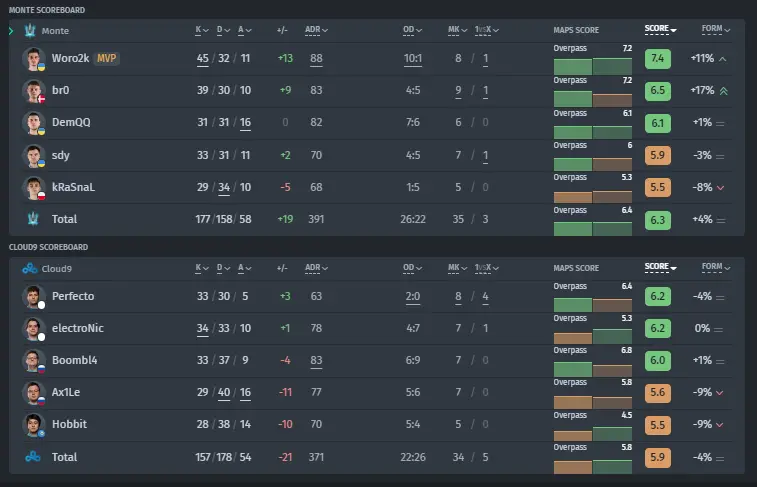
Task: Click Woro2k's upward form trend arrow
Action: click(x=723, y=59)
